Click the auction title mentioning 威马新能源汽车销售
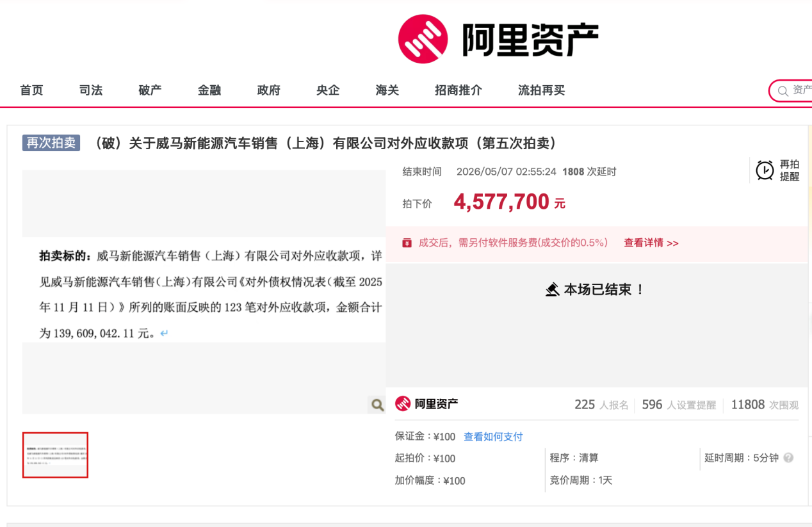 coord(325,143)
